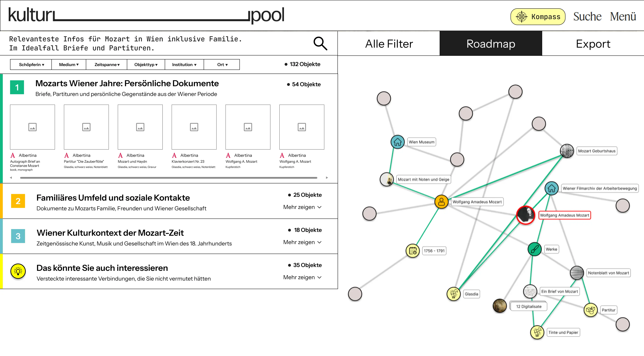Open the Institution filter dropdown

[184, 64]
